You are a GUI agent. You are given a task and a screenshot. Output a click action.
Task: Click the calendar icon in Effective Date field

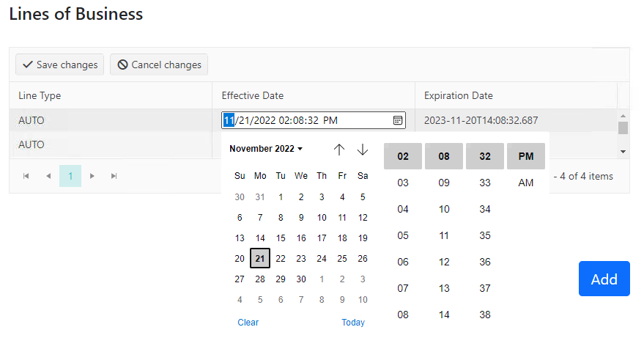point(398,120)
